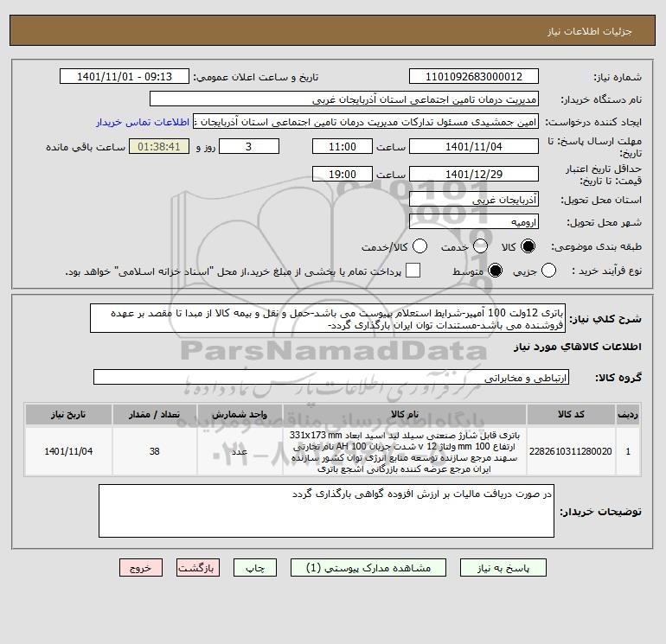Click the general need description text area
Viewport: 666px width, 644px height.
pyautogui.click(x=328, y=318)
